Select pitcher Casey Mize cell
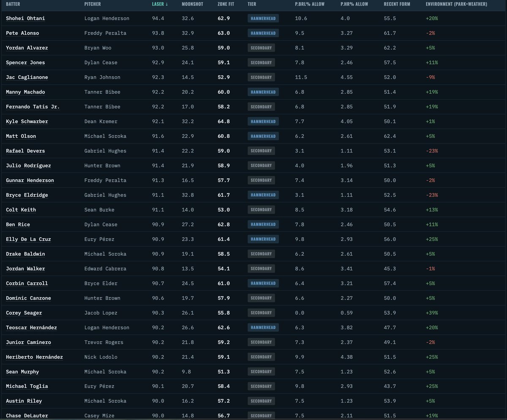The image size is (507, 420). pyautogui.click(x=99, y=416)
